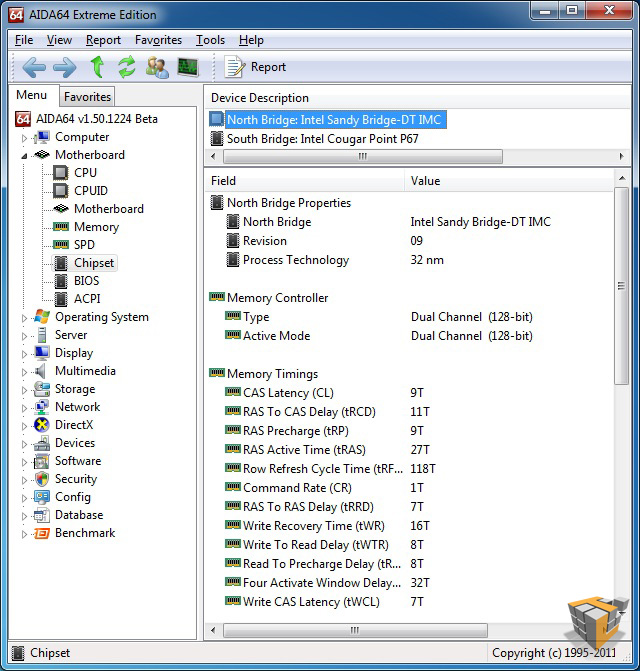Expand the Computer tree node

24,138
